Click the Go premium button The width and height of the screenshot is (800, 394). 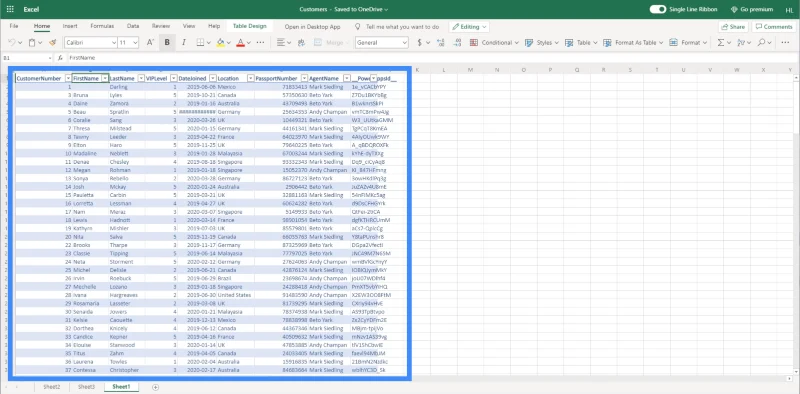pos(752,9)
